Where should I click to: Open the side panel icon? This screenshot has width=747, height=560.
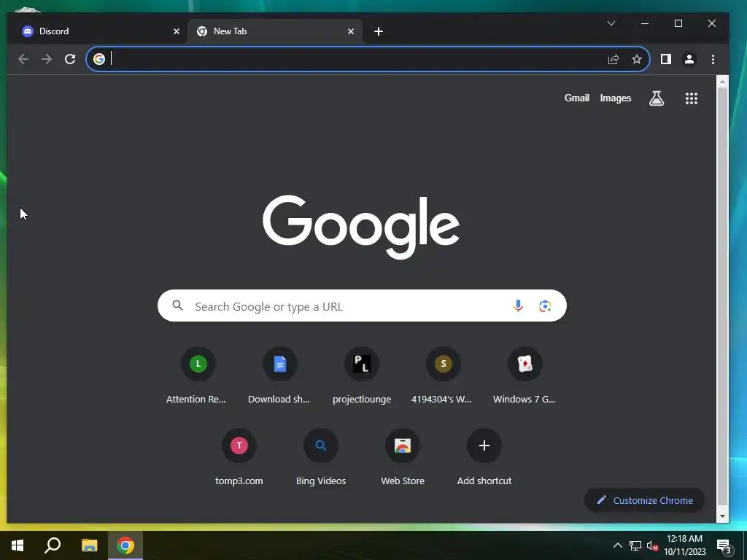click(x=665, y=59)
